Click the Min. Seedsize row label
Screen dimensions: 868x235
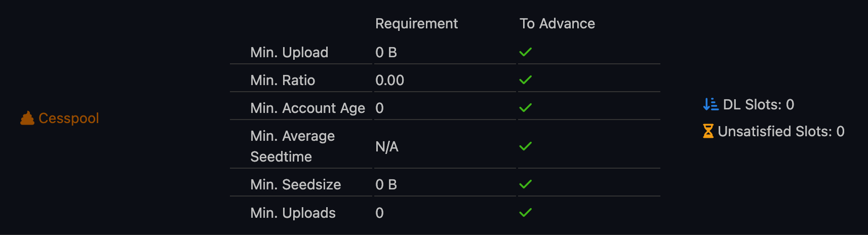tap(295, 184)
